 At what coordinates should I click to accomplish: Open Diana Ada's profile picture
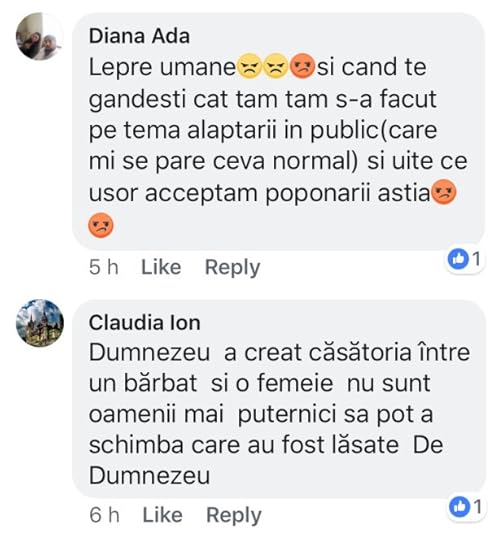coord(40,37)
